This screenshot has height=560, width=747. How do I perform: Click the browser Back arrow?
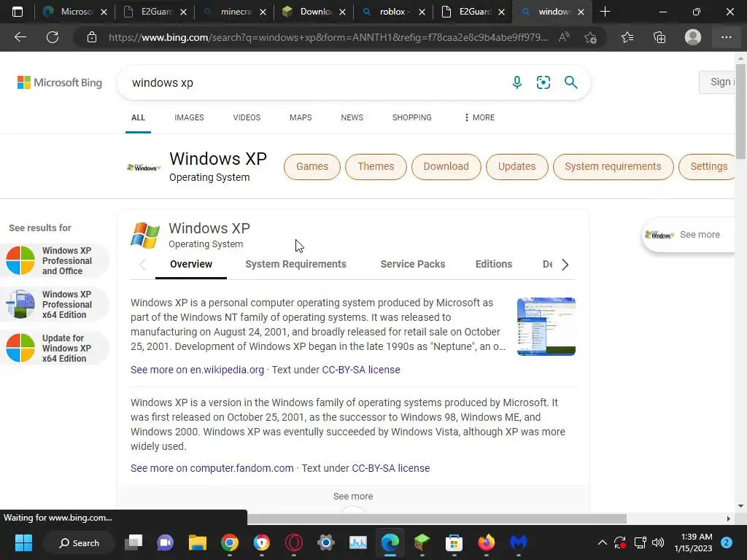tap(20, 37)
